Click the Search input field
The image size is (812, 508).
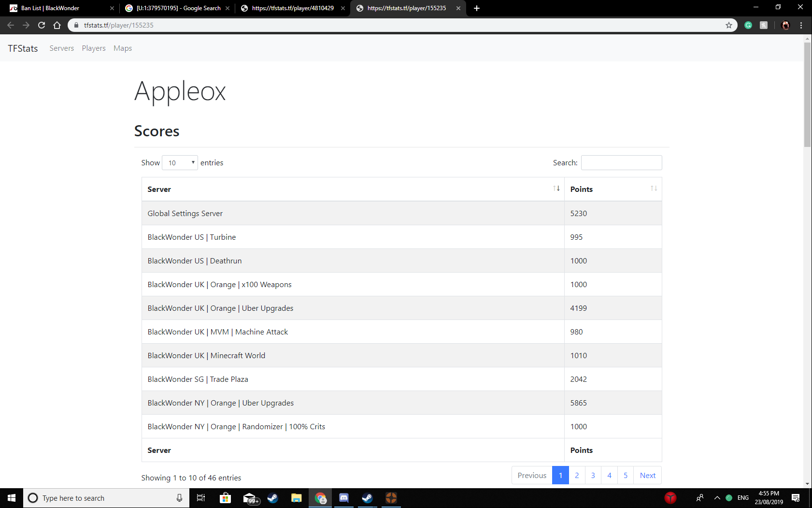pos(621,163)
